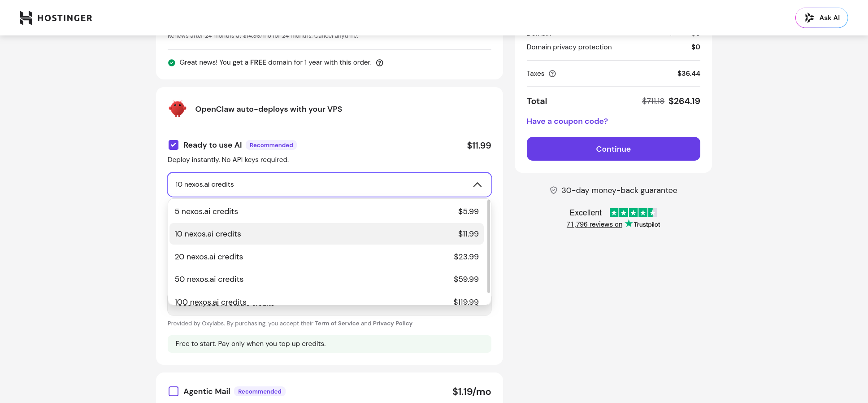
Task: Check the Agentic Mail checkbox
Action: pyautogui.click(x=174, y=391)
